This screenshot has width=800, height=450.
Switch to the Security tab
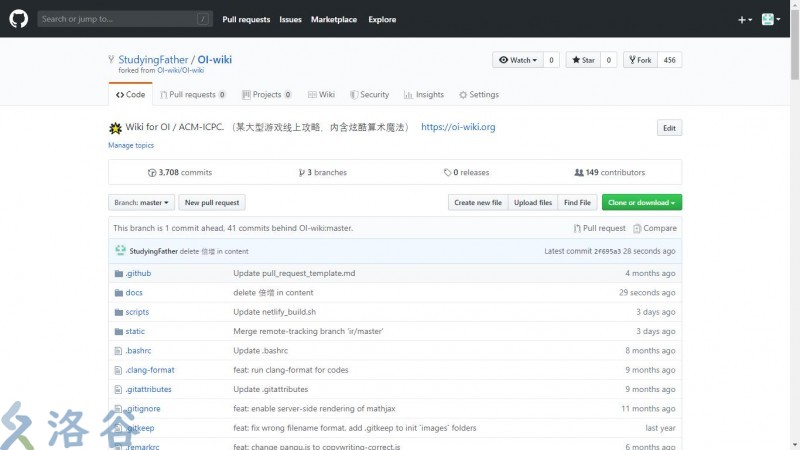[369, 94]
